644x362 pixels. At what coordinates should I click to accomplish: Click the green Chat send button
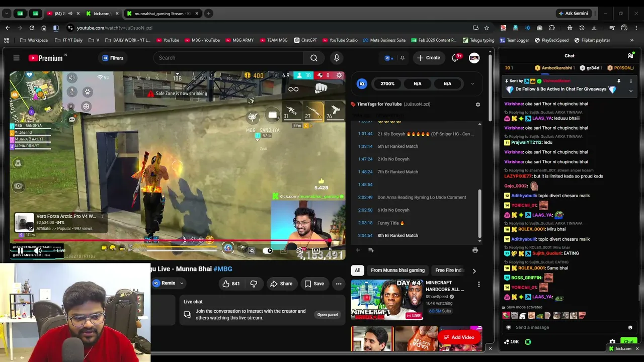click(628, 342)
